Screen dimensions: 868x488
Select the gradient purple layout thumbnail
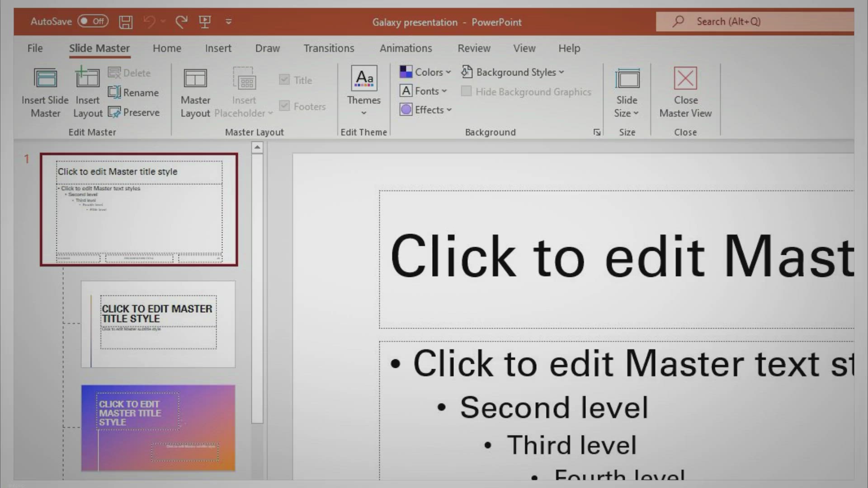[x=158, y=428]
